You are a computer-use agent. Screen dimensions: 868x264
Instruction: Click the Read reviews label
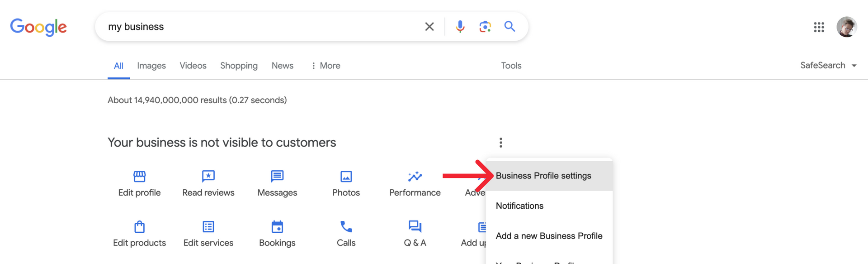coord(208,192)
